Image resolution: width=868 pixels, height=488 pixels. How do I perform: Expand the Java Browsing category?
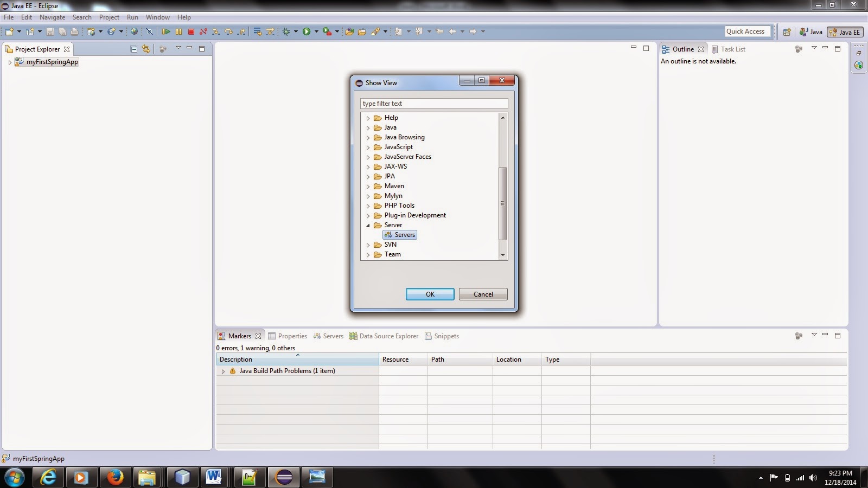click(x=368, y=137)
